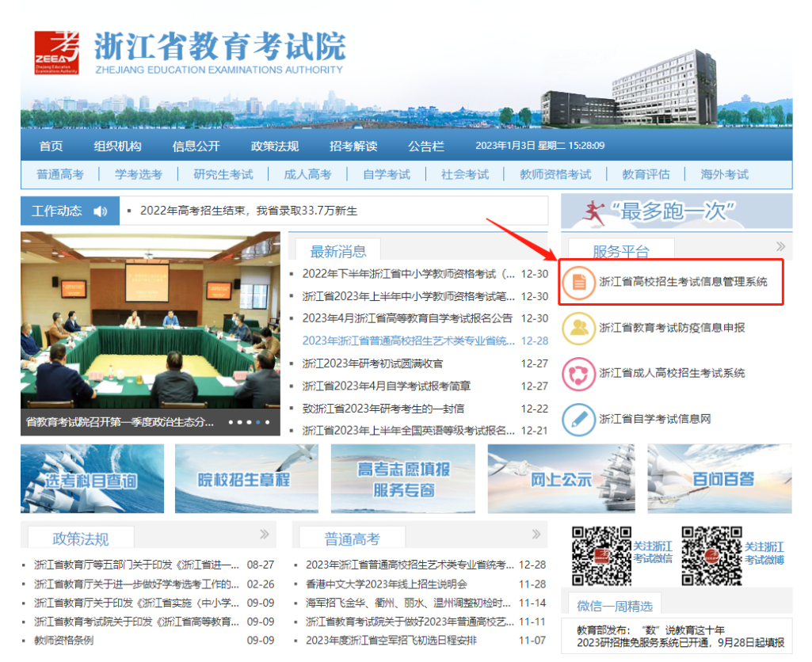
Task: Open 教育部发布："数"说教育这十年 article
Action: [x=651, y=630]
